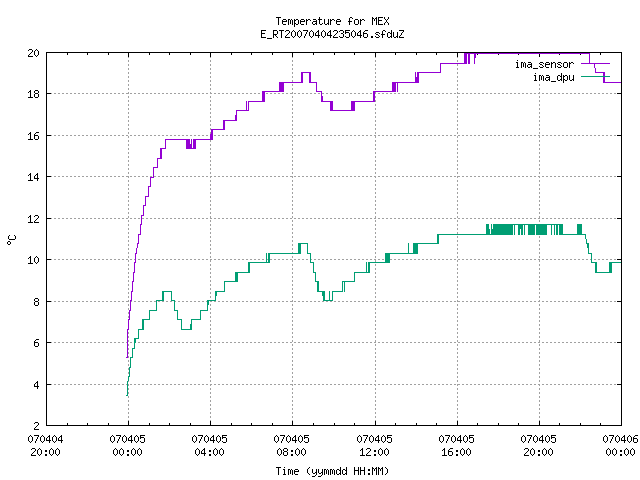The height and width of the screenshot is (480, 640).
Task: Click the x-axis label "070405 00:00"
Action: click(x=127, y=445)
